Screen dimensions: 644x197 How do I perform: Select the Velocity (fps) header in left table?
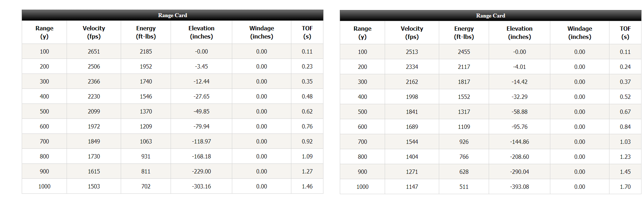pos(94,32)
